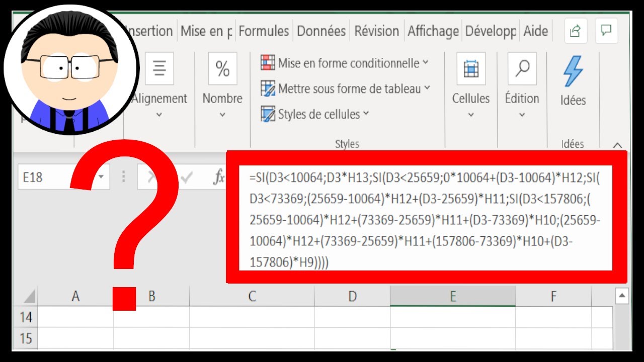Select column F header
This screenshot has width=644, height=362.
[x=553, y=296]
